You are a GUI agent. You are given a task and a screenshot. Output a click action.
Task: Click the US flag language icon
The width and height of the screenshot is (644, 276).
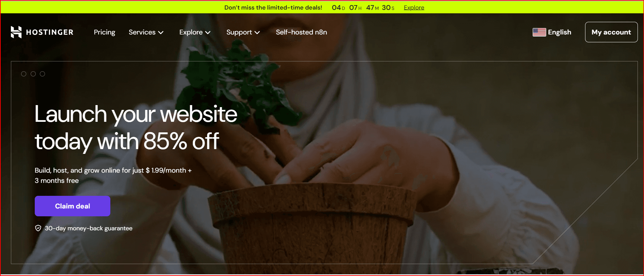[539, 32]
